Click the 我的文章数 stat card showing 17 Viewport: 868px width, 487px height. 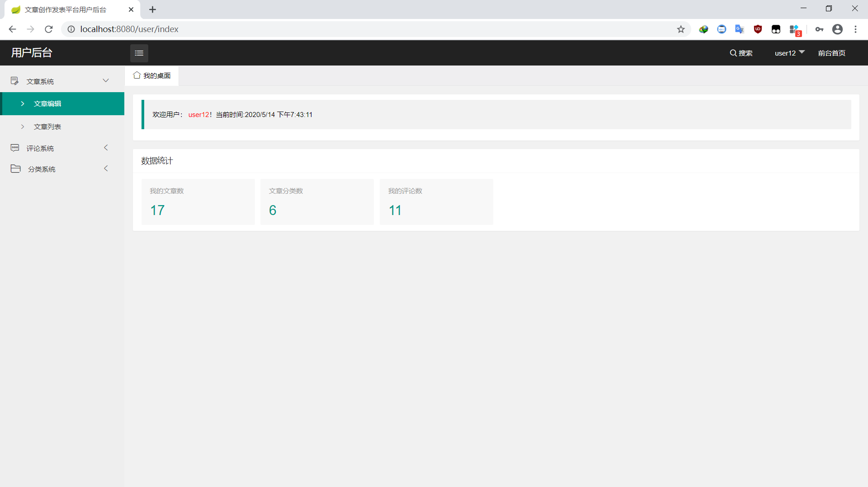pyautogui.click(x=198, y=201)
